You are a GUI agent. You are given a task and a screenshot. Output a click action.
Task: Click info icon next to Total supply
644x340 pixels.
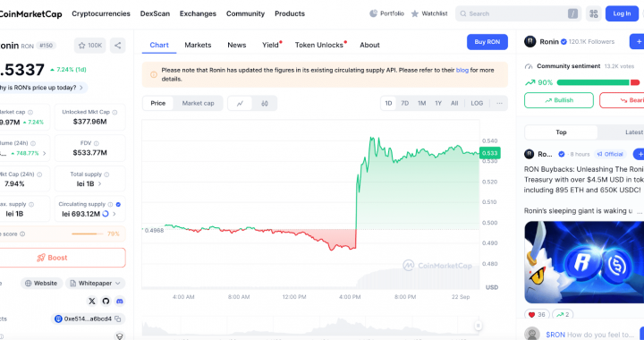pyautogui.click(x=106, y=174)
